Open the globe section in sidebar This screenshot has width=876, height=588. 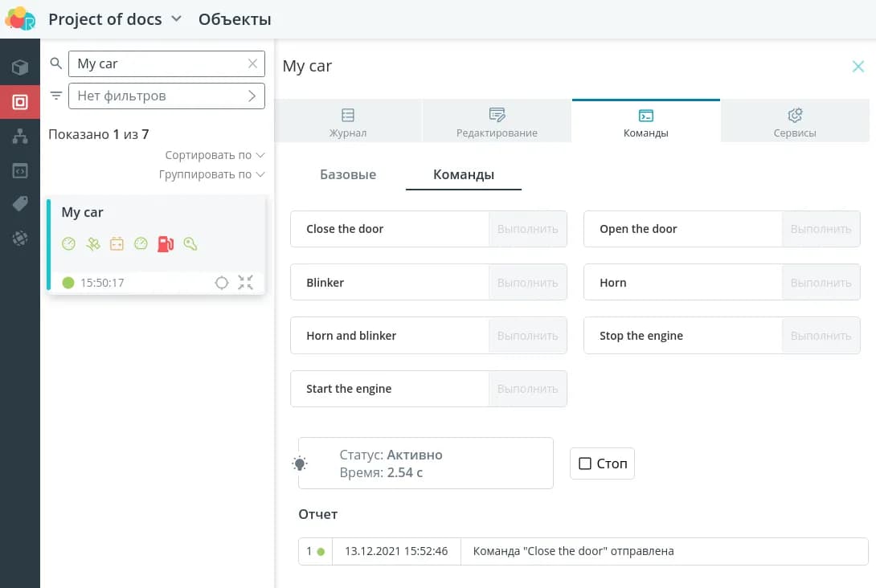20,238
